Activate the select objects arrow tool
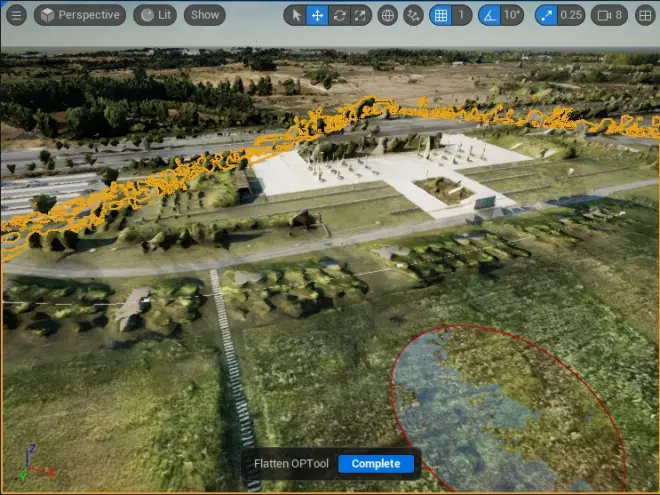 click(296, 16)
